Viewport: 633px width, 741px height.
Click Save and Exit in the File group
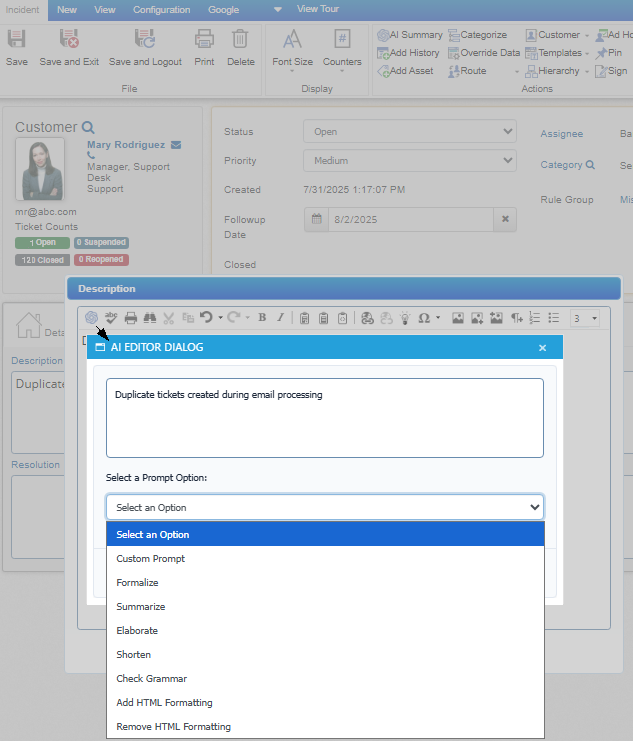click(x=69, y=47)
